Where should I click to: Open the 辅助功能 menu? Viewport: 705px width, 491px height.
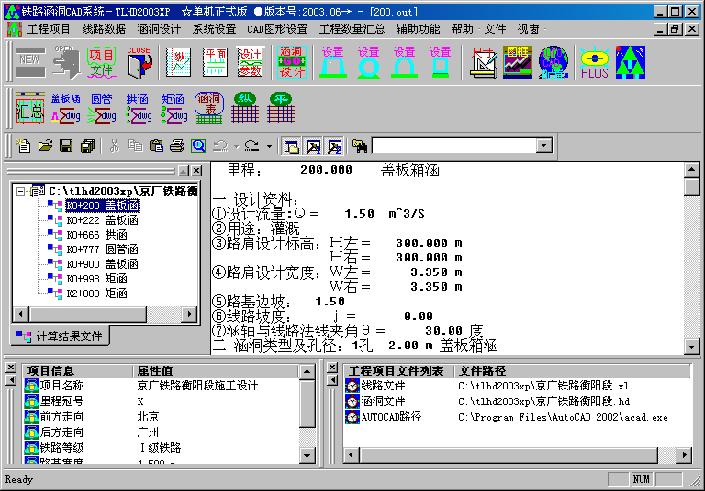tap(418, 29)
